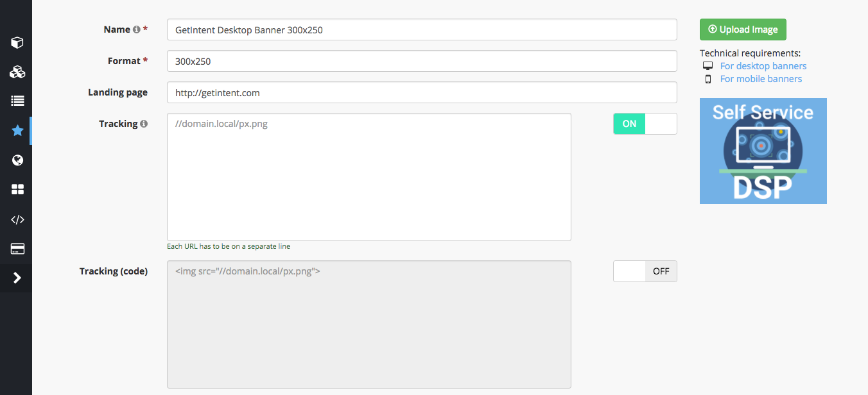The height and width of the screenshot is (395, 868).
Task: Click the Self Service DSP banner thumbnail
Action: tap(763, 151)
